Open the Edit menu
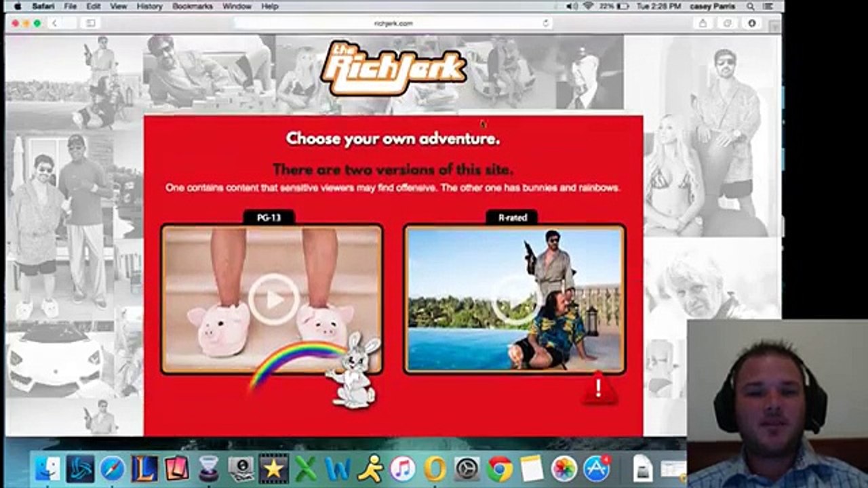This screenshot has height=488, width=868. [x=94, y=6]
